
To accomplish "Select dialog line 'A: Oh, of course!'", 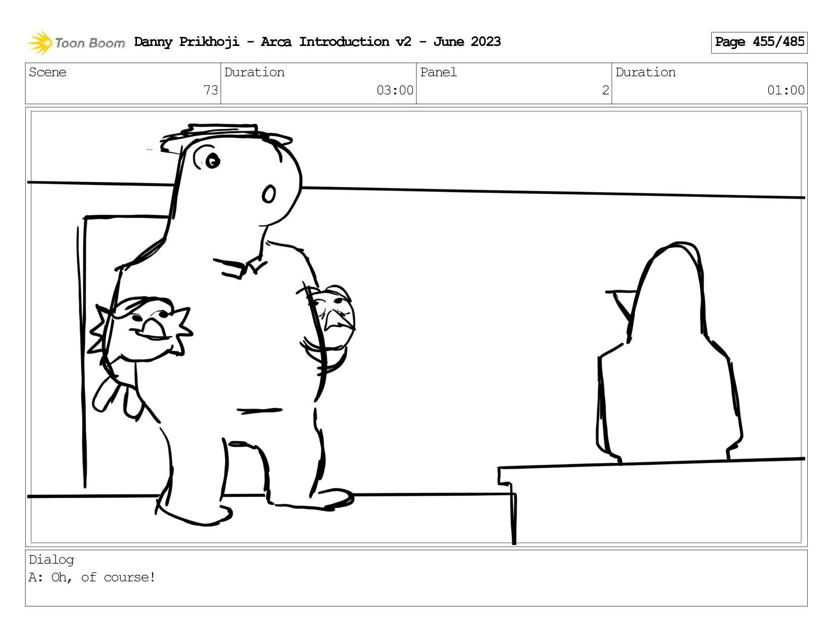I will click(x=92, y=577).
